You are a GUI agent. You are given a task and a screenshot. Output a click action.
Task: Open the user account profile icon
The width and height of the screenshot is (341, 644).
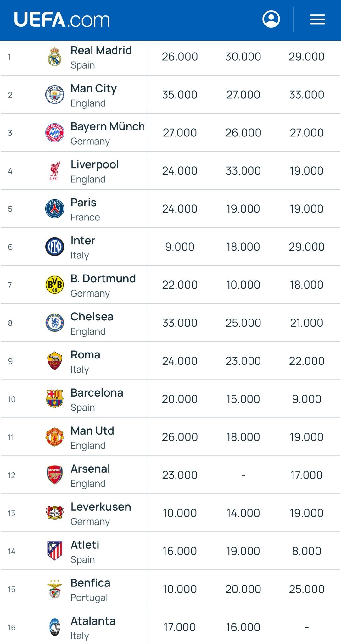tap(271, 19)
